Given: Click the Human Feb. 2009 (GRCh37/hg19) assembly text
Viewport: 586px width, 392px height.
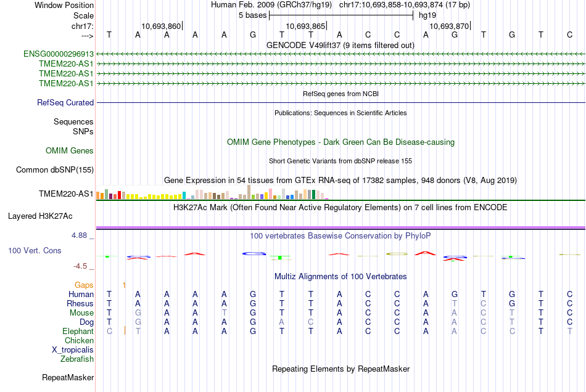Looking at the screenshot, I should click(x=271, y=5).
